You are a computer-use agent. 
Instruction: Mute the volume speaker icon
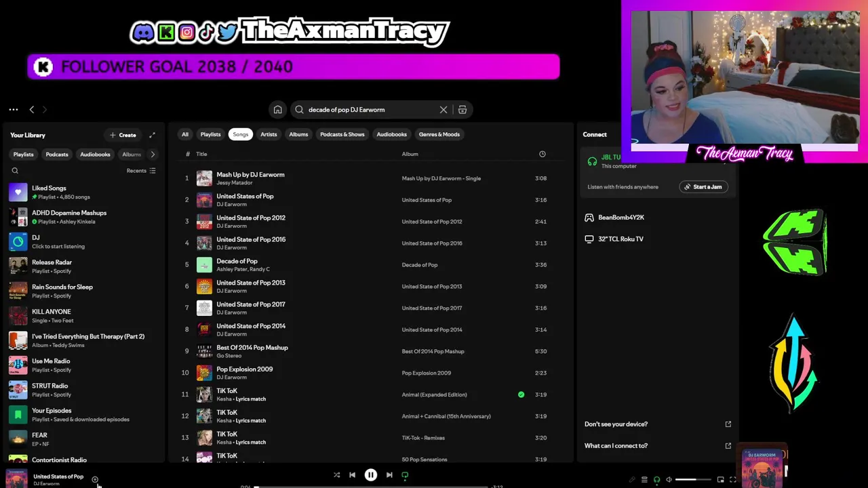click(669, 480)
